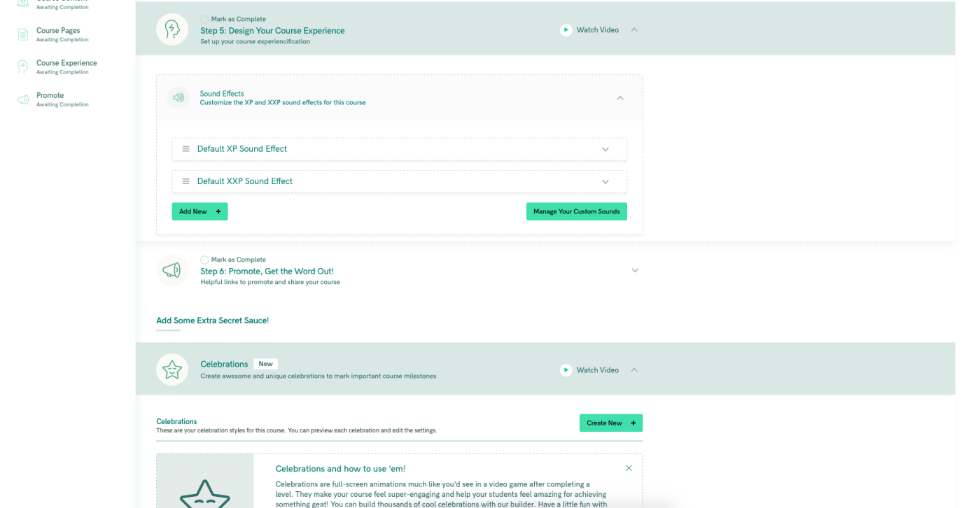Click the Celebrations star icon

coord(171,369)
